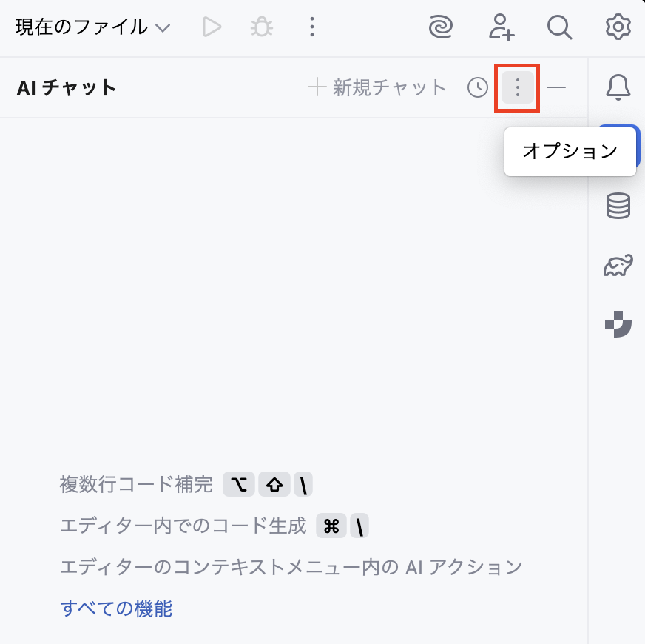Start debugging with the bug icon
Viewport: 645px width, 644px height.
(262, 27)
